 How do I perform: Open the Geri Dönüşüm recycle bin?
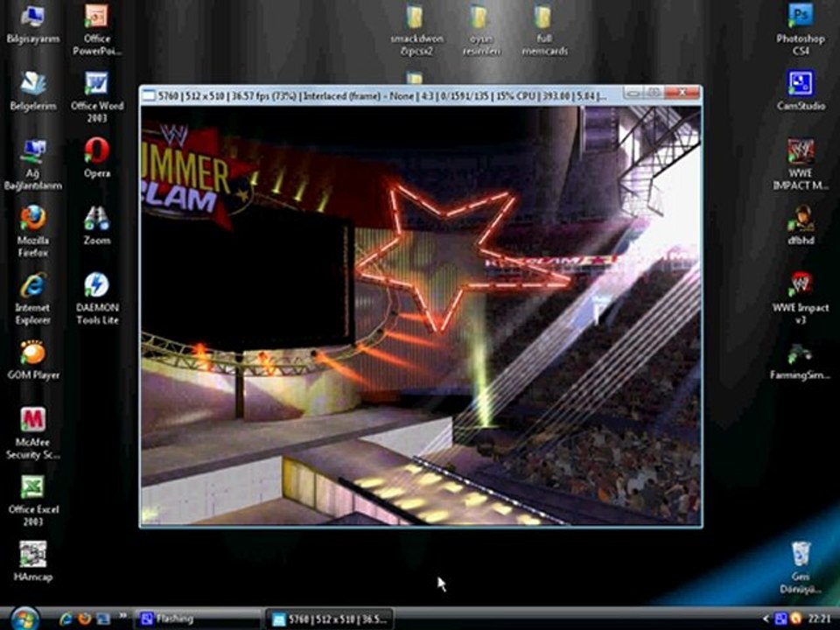coord(801,568)
